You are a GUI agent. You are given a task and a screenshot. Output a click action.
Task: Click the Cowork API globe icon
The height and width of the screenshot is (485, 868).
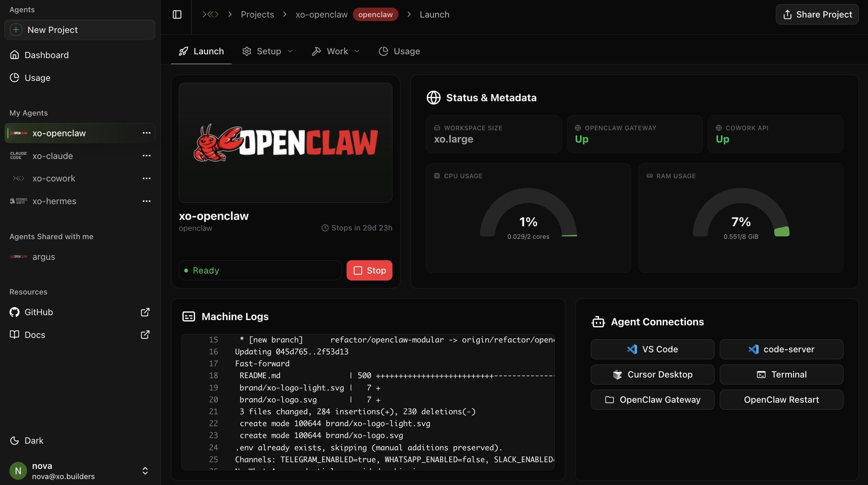point(719,128)
